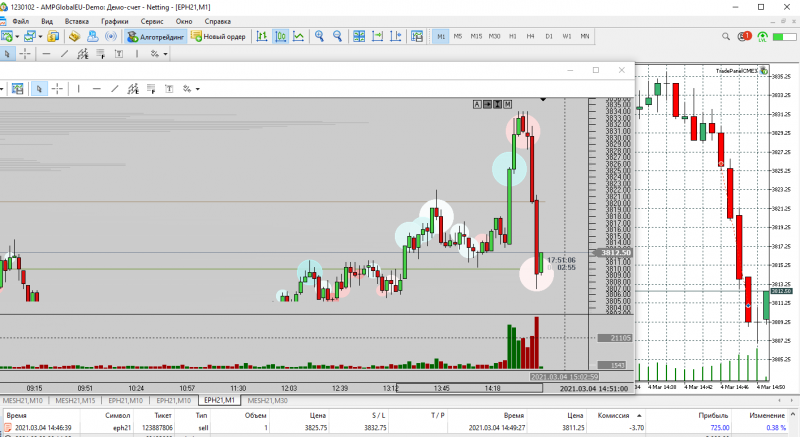This screenshot has height=437, width=800.
Task: Open the search magnifier at top right
Action: [726, 37]
